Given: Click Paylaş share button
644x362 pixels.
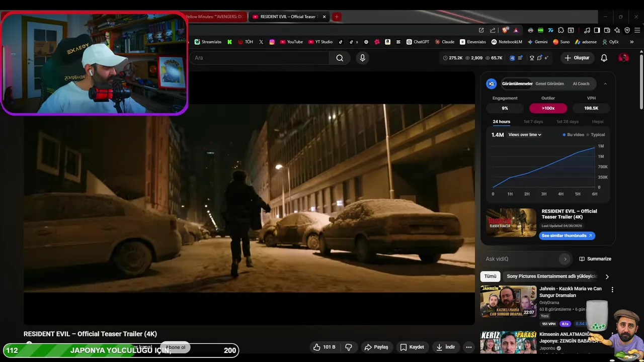Looking at the screenshot, I should click(376, 347).
